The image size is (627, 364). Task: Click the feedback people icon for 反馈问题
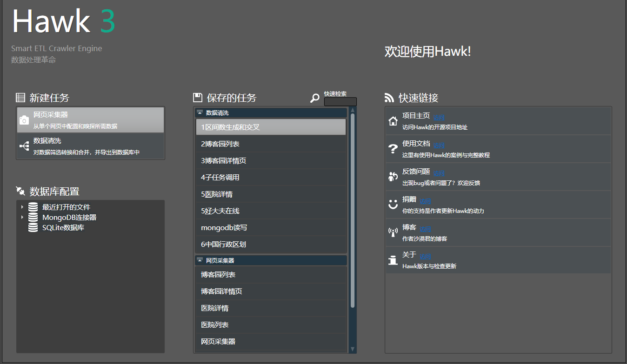point(393,177)
